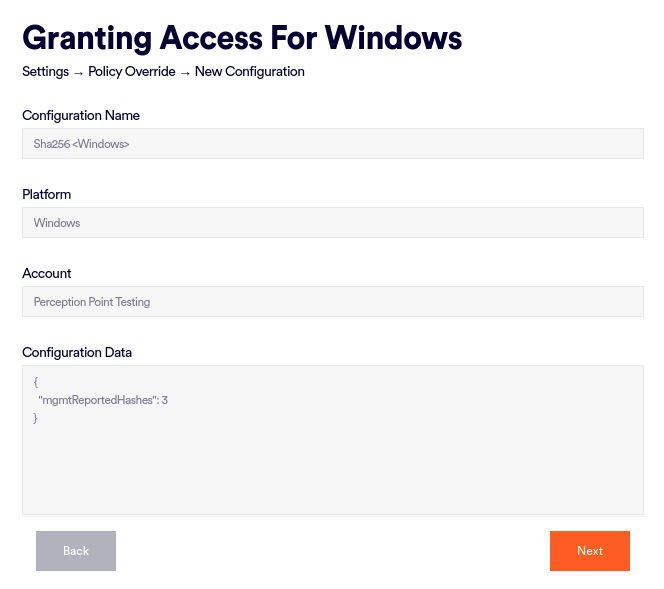The width and height of the screenshot is (664, 589).
Task: Click the Account label text
Action: tap(47, 274)
